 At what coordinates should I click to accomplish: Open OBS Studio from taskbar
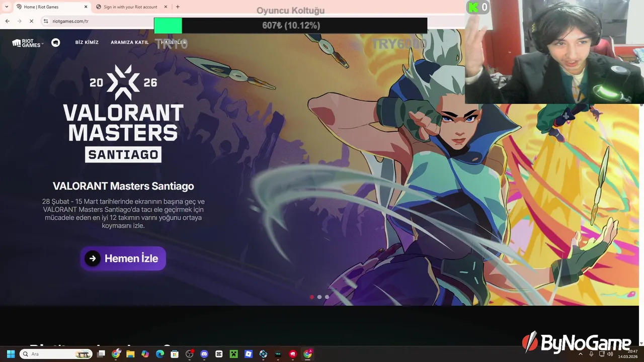click(x=190, y=354)
